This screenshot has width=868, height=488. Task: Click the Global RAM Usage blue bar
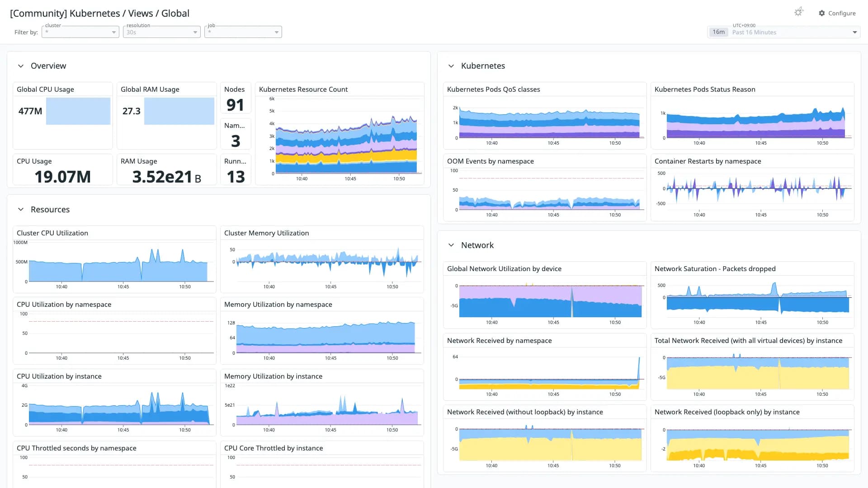(179, 111)
